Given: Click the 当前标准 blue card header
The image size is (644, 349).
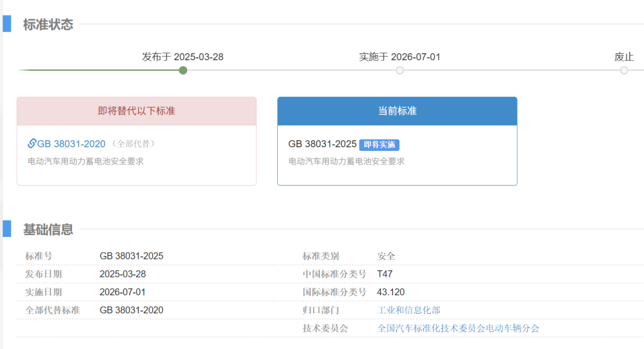Looking at the screenshot, I should tap(397, 111).
